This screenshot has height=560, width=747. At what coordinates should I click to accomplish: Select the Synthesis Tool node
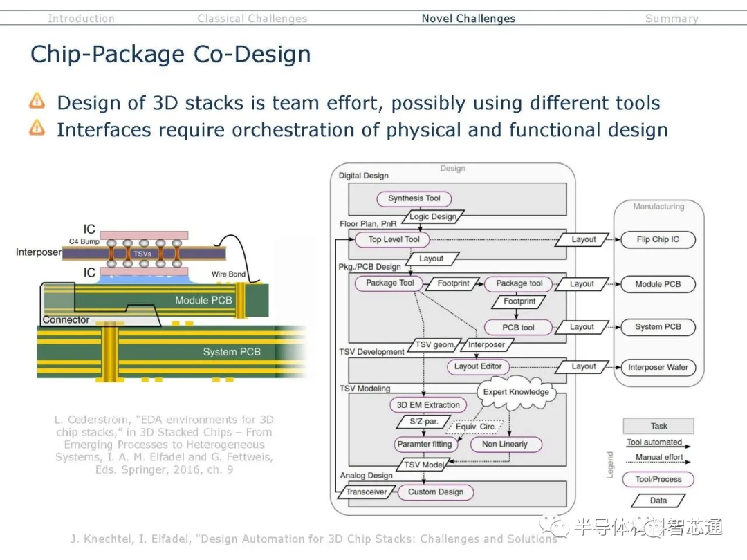(414, 198)
